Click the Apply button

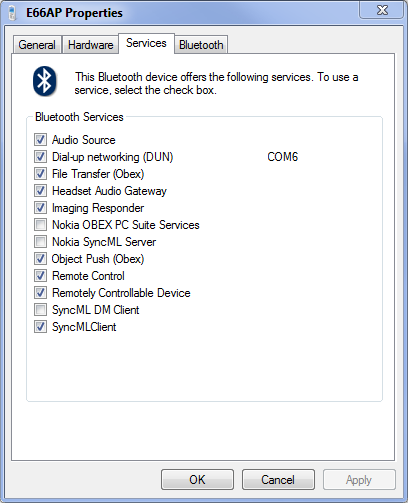tap(359, 480)
